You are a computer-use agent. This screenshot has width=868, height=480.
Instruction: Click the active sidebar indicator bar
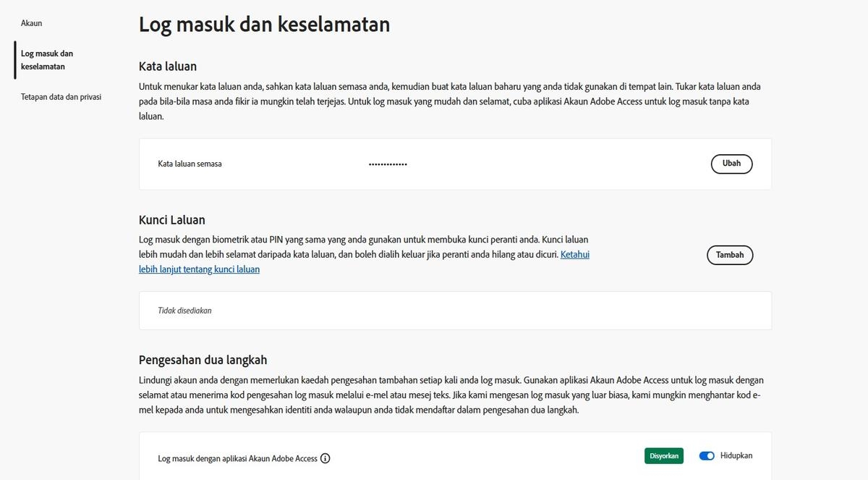point(14,59)
